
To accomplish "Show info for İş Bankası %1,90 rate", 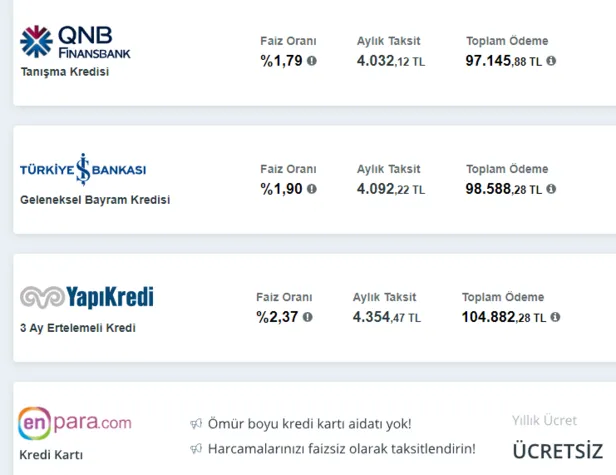I will tap(311, 188).
